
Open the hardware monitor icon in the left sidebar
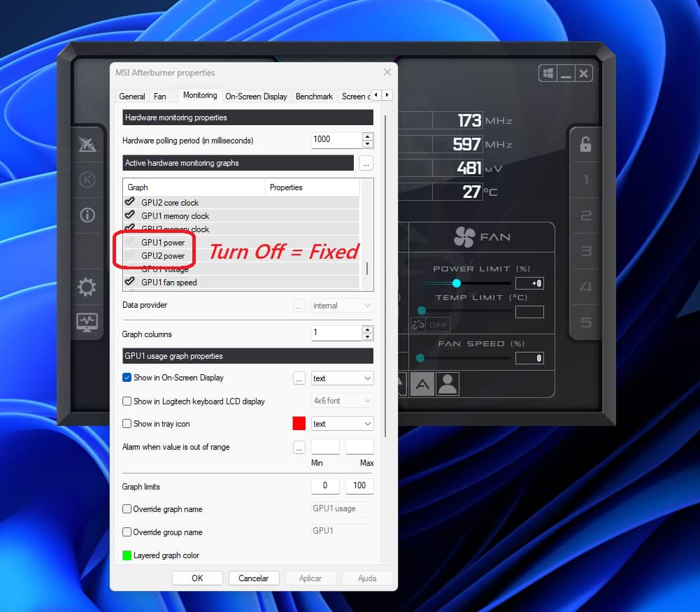(x=87, y=322)
